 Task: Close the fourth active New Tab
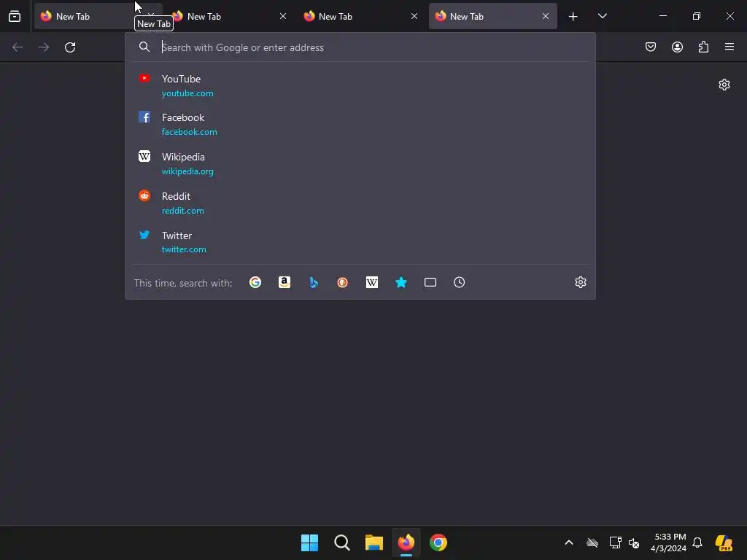[x=546, y=16]
